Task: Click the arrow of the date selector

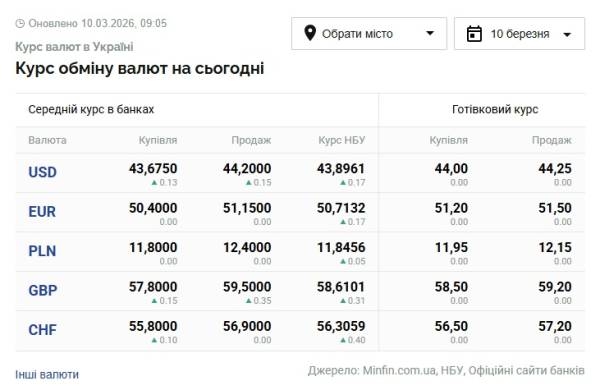Action: (567, 34)
